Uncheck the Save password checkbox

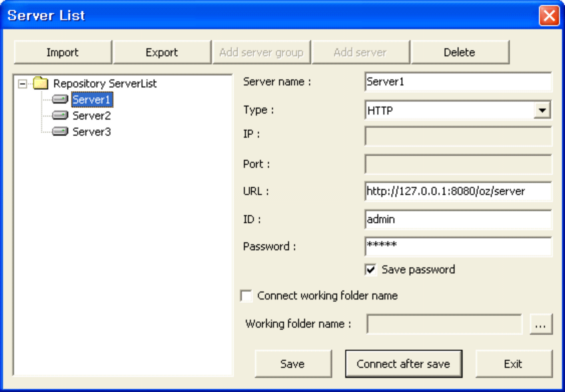click(x=370, y=270)
